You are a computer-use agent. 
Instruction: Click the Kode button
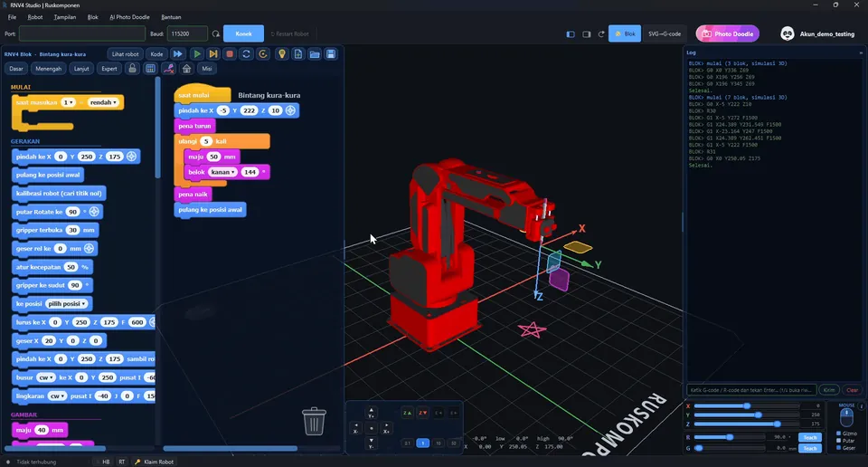coord(156,54)
